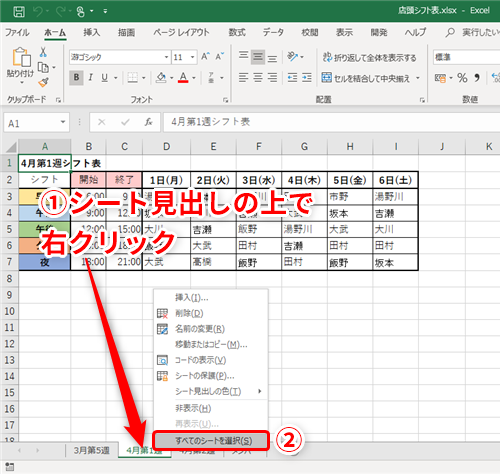This screenshot has width=500, height=474.
Task: Choose シートの保護(P)... menu item
Action: [x=211, y=376]
